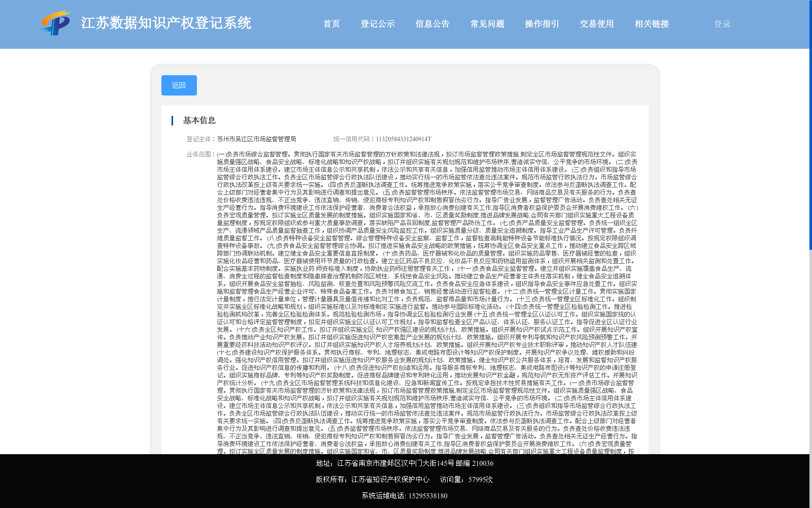Click the 江苏数据知识产权登记系统 site title

pos(166,23)
